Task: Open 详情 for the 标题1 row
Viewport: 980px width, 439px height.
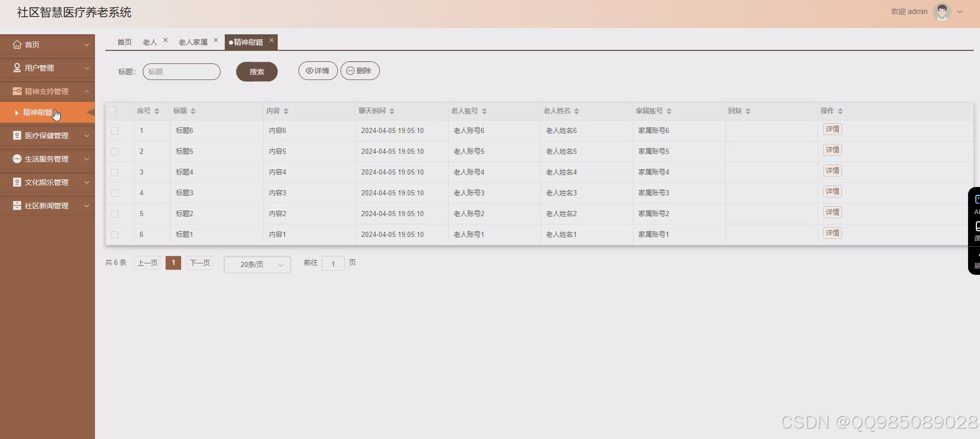Action: 833,233
